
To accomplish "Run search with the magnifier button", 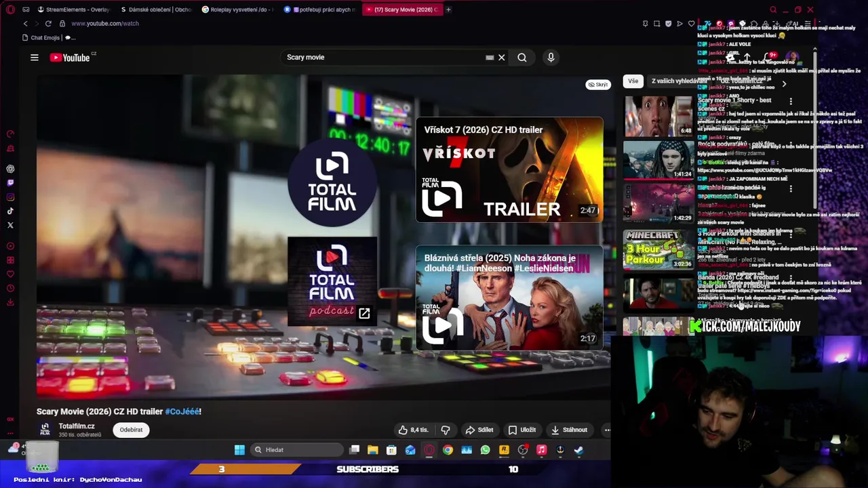I will click(522, 58).
